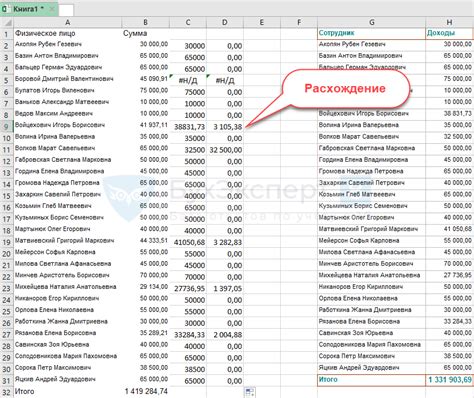This screenshot has height=398, width=474.
Task: Select cell D11 with 32 500,00
Action: 225,150
